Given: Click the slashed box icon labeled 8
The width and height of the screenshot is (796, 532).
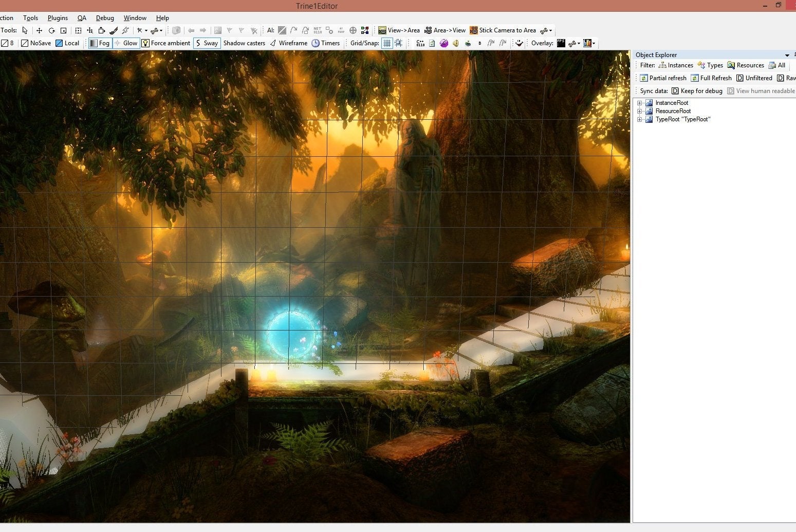Looking at the screenshot, I should coord(7,43).
